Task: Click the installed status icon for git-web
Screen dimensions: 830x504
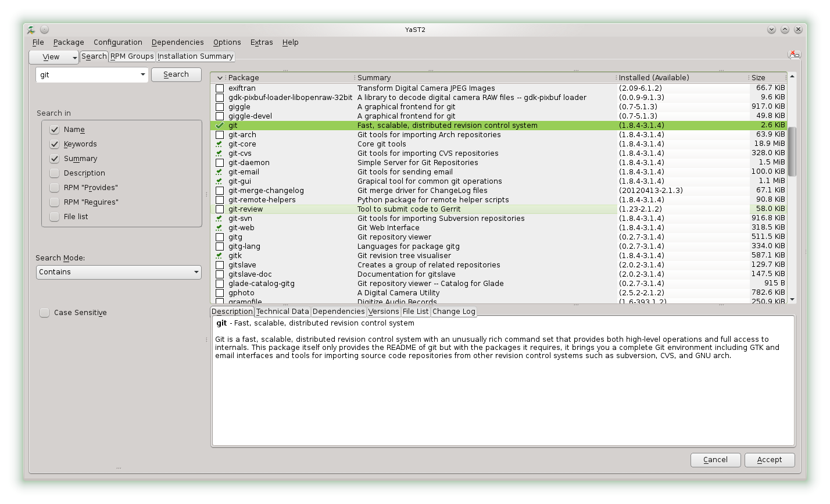Action: pos(219,228)
